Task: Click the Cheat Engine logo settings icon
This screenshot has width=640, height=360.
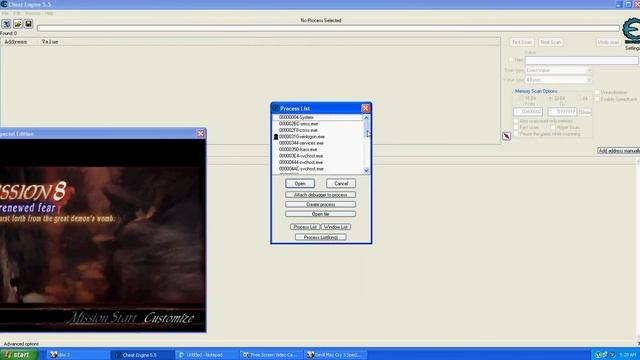Action: pos(631,31)
